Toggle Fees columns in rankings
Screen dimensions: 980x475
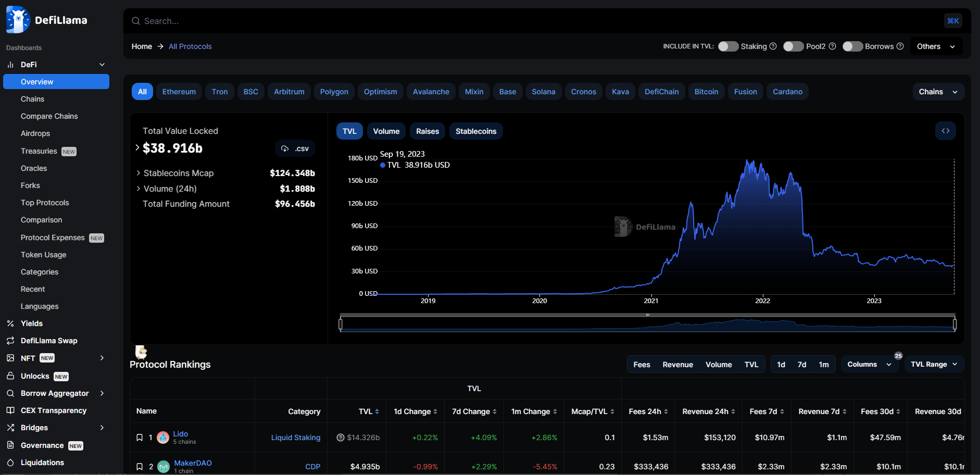click(642, 365)
